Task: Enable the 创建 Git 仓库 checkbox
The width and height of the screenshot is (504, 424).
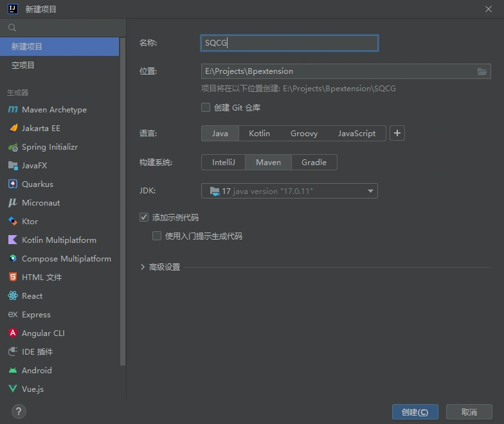Action: pyautogui.click(x=206, y=107)
